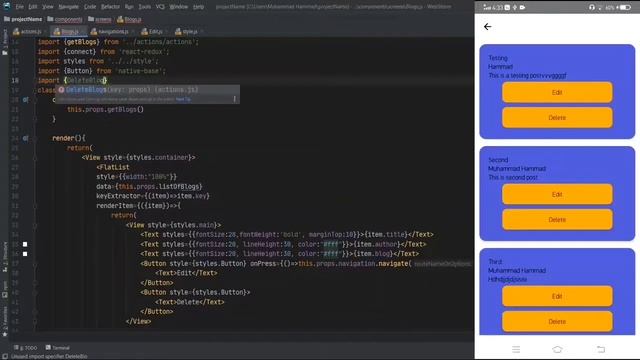Open the Help menu

[x=198, y=7]
